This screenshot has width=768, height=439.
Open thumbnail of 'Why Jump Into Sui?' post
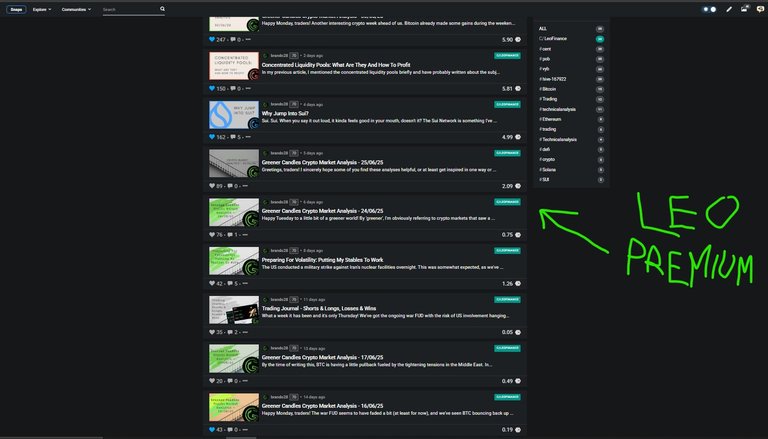pyautogui.click(x=234, y=115)
